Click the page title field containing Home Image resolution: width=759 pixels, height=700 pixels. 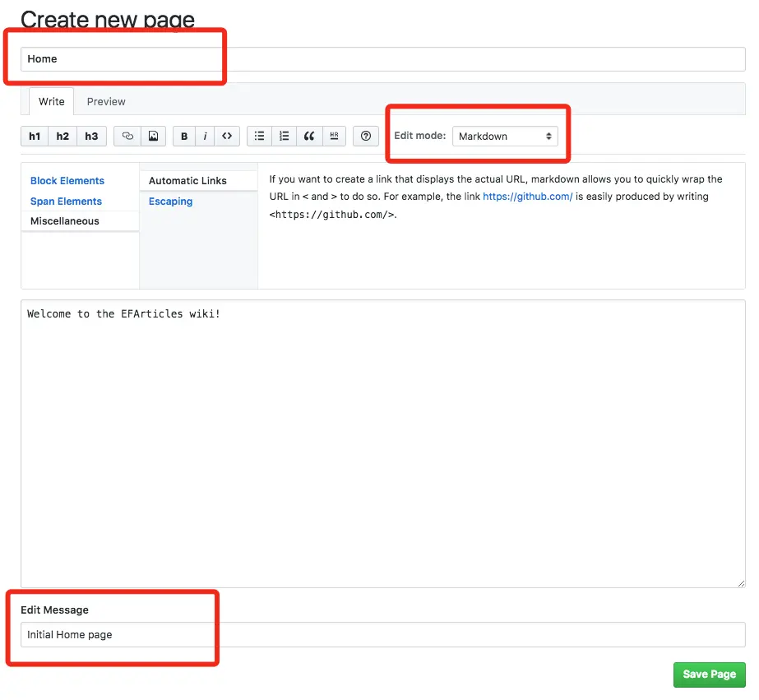[383, 59]
